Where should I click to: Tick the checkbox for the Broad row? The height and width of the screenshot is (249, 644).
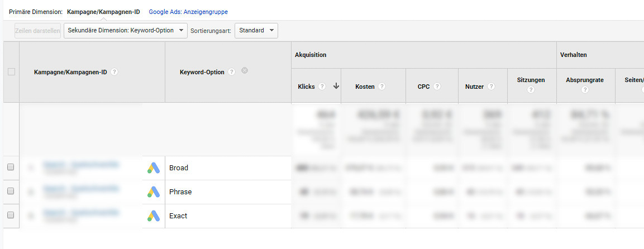pyautogui.click(x=11, y=167)
